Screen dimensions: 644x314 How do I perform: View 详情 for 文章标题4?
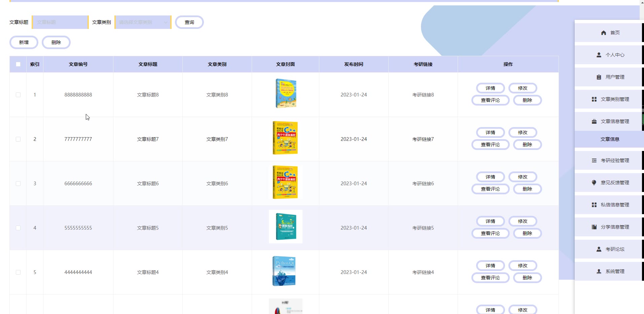(x=490, y=266)
